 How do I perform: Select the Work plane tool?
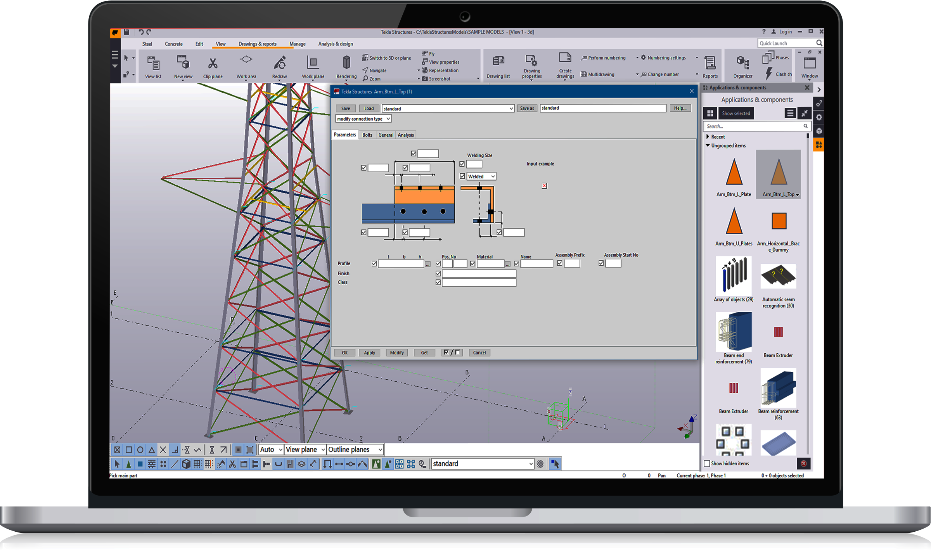coord(313,67)
